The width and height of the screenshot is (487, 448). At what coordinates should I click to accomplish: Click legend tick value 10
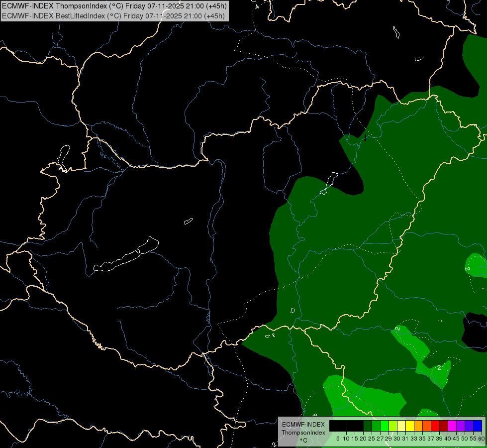346,439
